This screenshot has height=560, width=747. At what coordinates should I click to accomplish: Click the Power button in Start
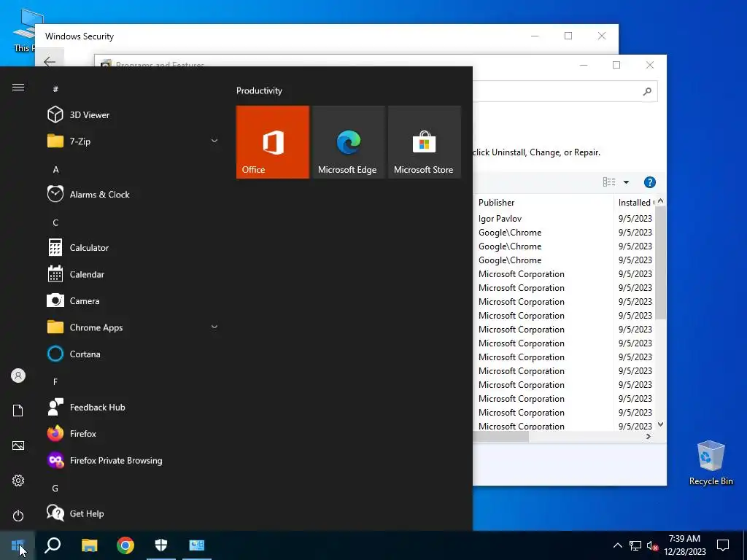coord(18,516)
